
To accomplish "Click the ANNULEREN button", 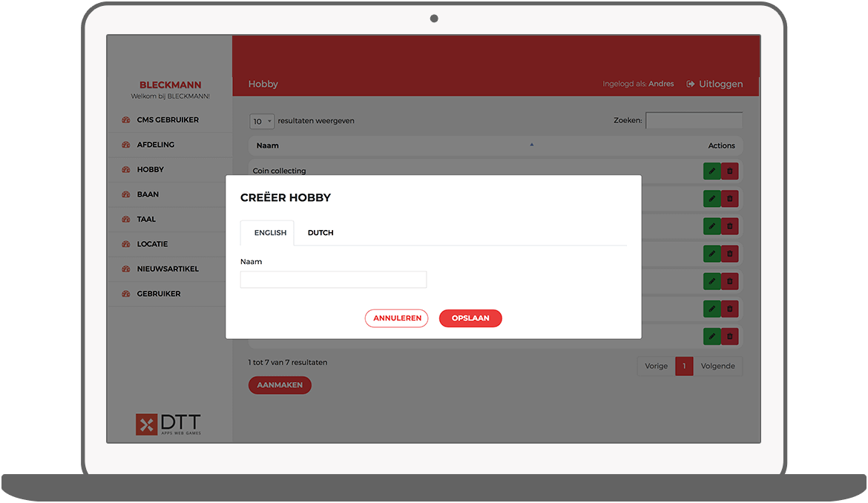I will 397,318.
